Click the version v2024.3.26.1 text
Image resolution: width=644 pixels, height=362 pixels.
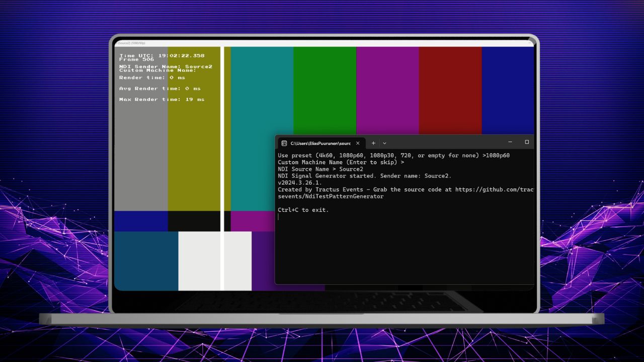click(x=299, y=183)
